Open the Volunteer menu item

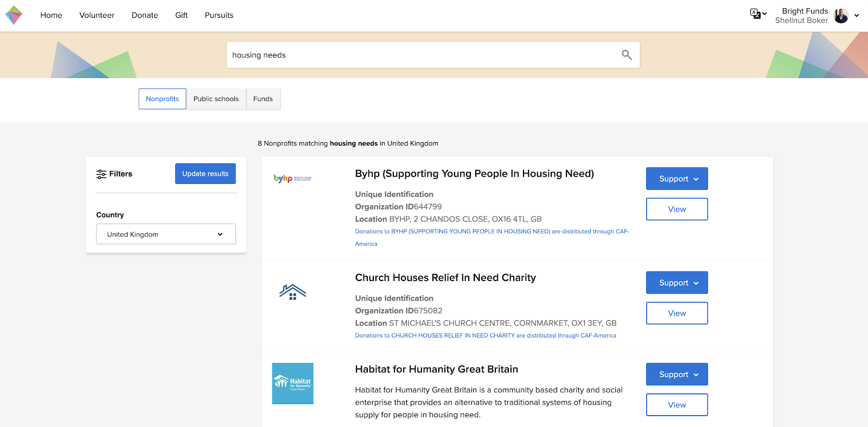coord(97,15)
